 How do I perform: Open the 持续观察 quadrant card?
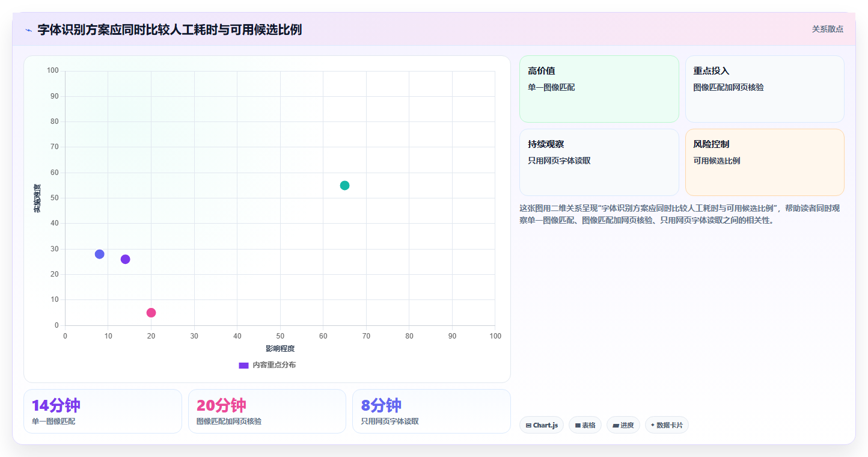[x=599, y=162]
